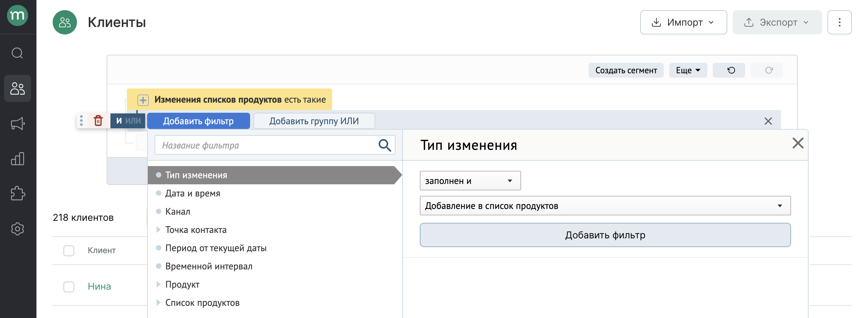Click the green Клиенты page header icon
Screen dimensions: 868x318
tap(65, 22)
